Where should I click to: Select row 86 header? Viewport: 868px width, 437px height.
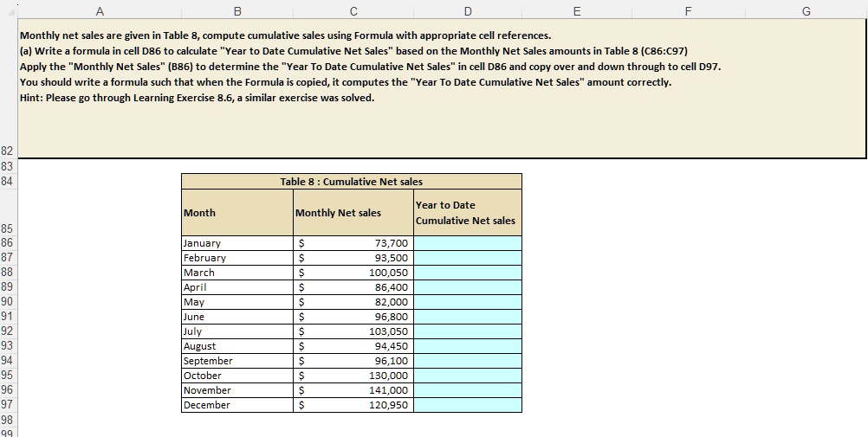tap(9, 243)
